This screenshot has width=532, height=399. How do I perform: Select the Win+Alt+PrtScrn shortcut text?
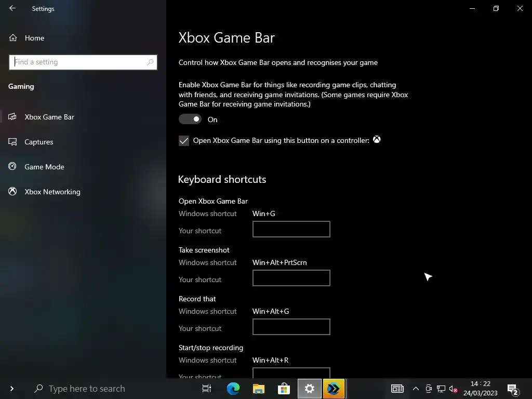280,262
